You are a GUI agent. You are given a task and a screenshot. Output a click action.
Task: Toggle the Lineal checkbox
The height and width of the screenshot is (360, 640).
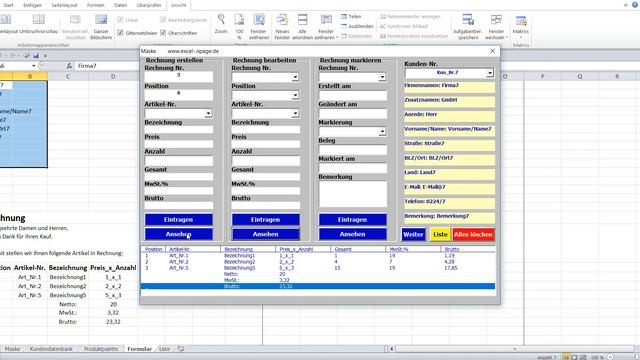pos(120,20)
